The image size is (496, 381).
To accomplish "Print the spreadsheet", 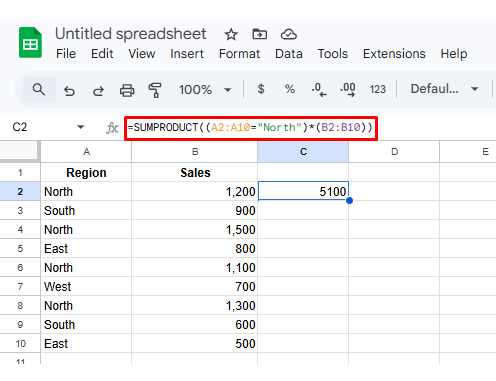I will point(127,90).
